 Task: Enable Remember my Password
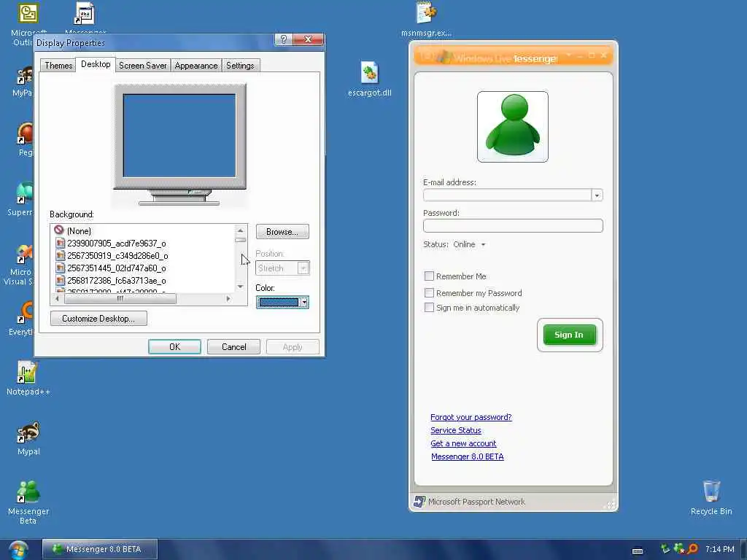(x=429, y=293)
